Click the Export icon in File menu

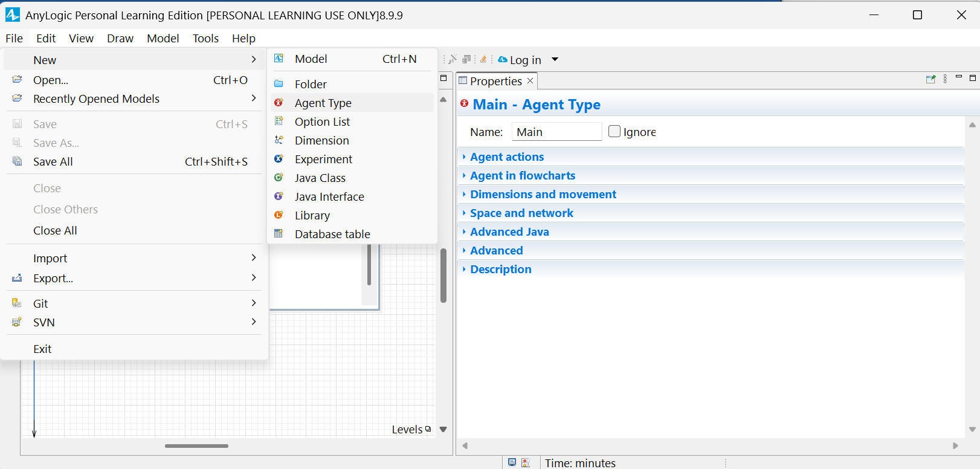[17, 278]
